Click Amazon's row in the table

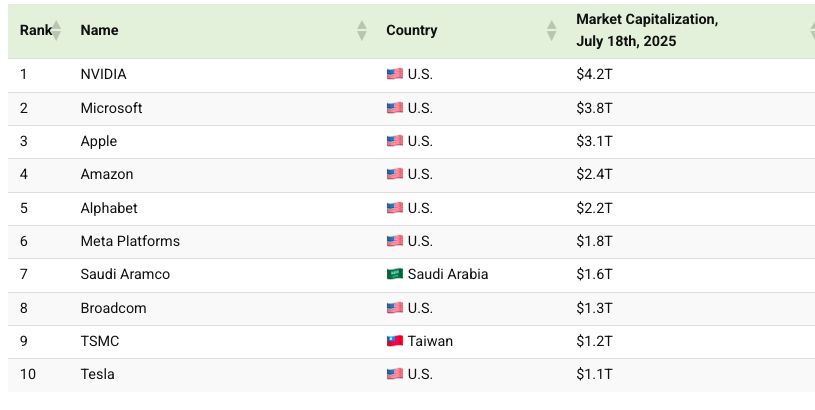pos(411,175)
